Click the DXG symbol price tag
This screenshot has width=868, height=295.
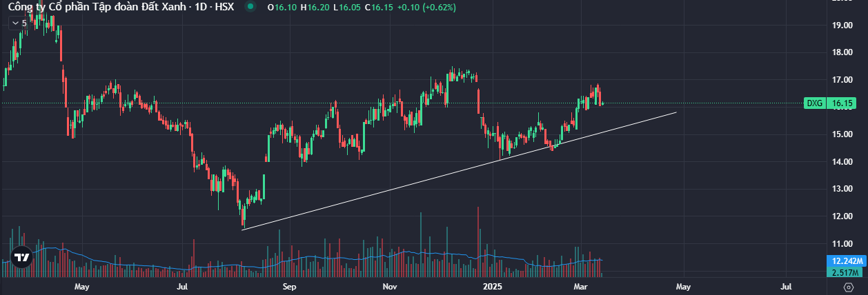click(816, 103)
